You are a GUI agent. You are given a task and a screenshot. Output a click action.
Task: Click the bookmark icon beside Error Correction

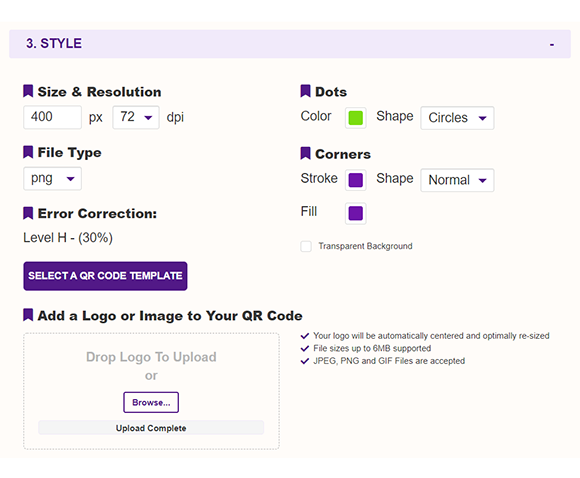[x=28, y=213]
